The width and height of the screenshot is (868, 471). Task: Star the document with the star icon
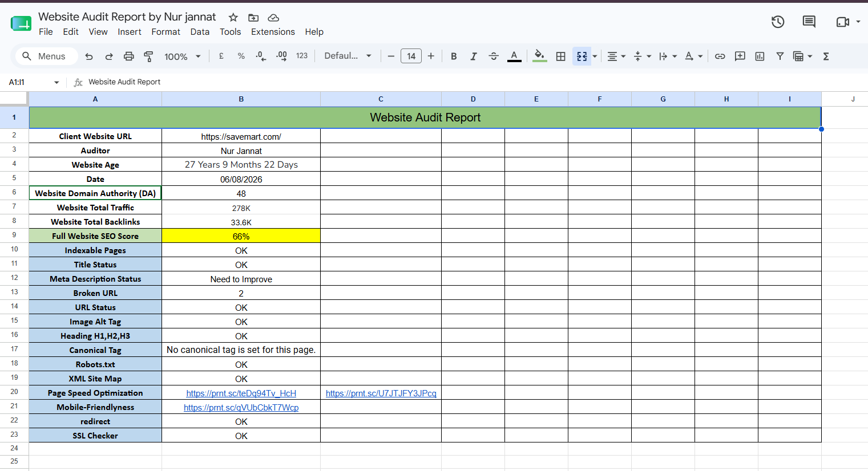pos(233,18)
